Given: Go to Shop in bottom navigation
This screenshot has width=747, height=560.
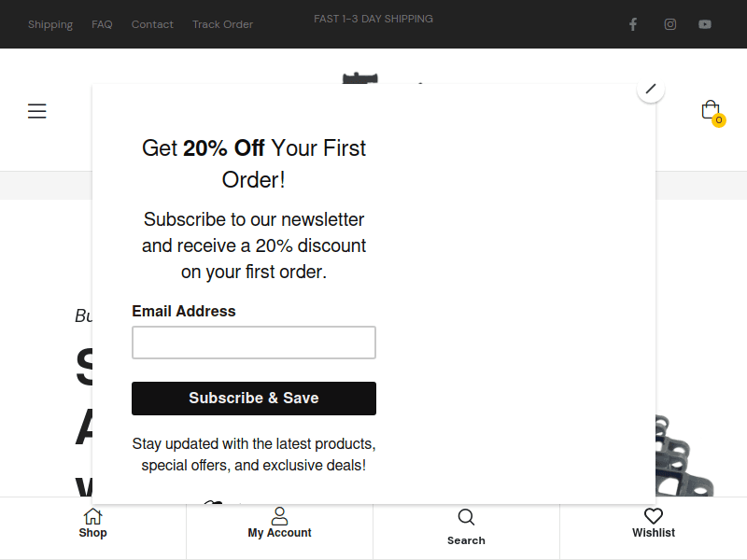Looking at the screenshot, I should (x=92, y=524).
